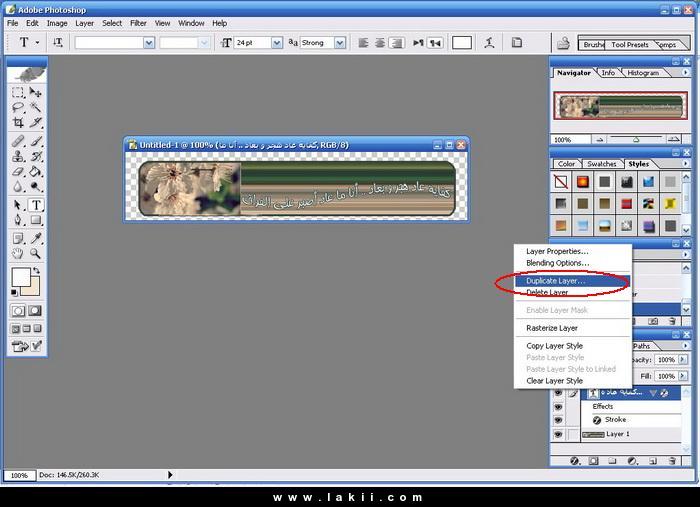
Task: Switch to Quick Mask mode
Action: click(x=35, y=311)
